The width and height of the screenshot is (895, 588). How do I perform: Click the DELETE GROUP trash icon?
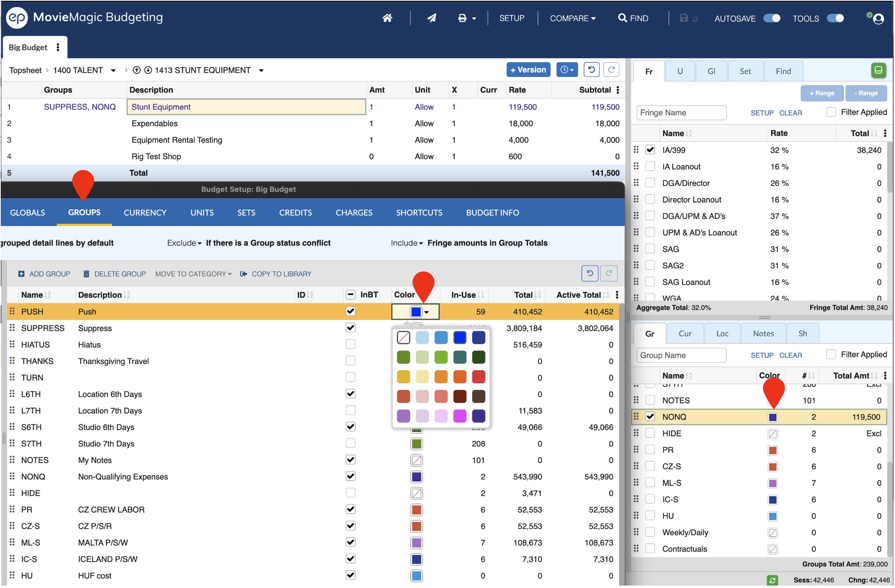pyautogui.click(x=86, y=274)
